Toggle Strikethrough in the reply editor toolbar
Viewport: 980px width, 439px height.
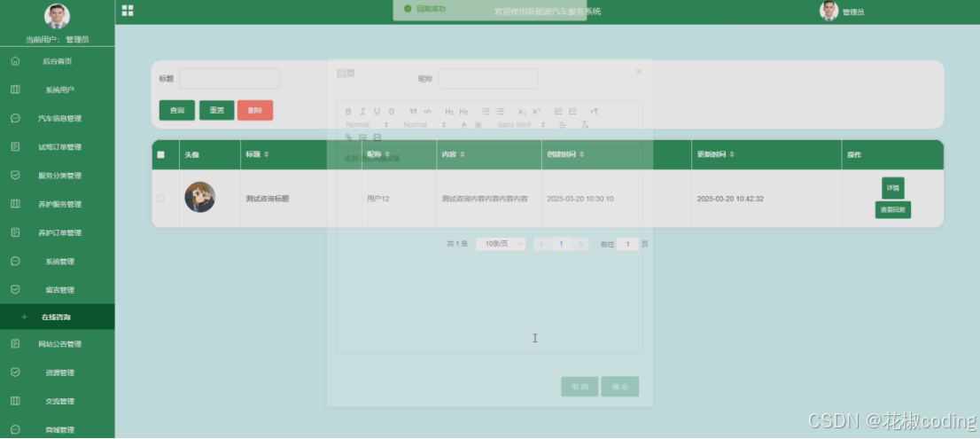[x=392, y=112]
